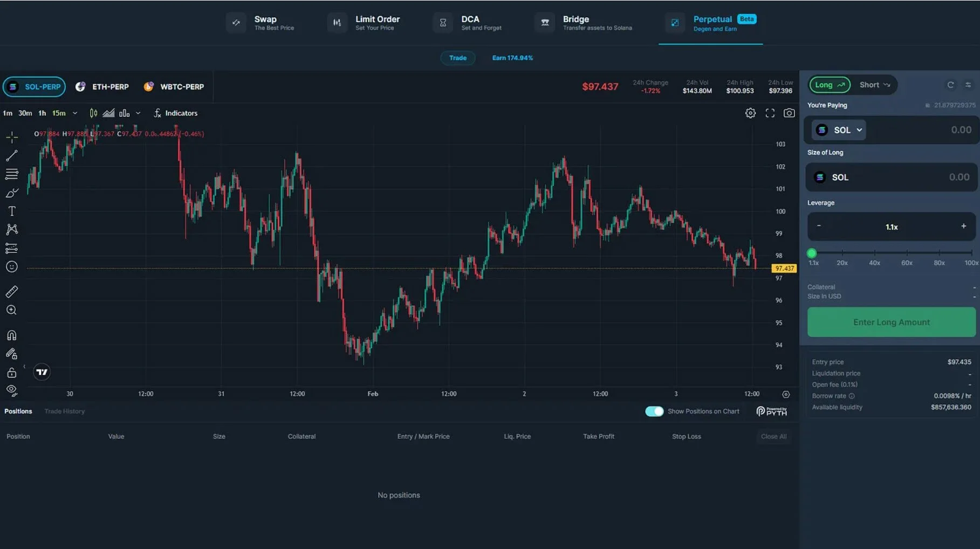Open the Fibonacci retracement tool
The image size is (980, 549).
tap(12, 174)
